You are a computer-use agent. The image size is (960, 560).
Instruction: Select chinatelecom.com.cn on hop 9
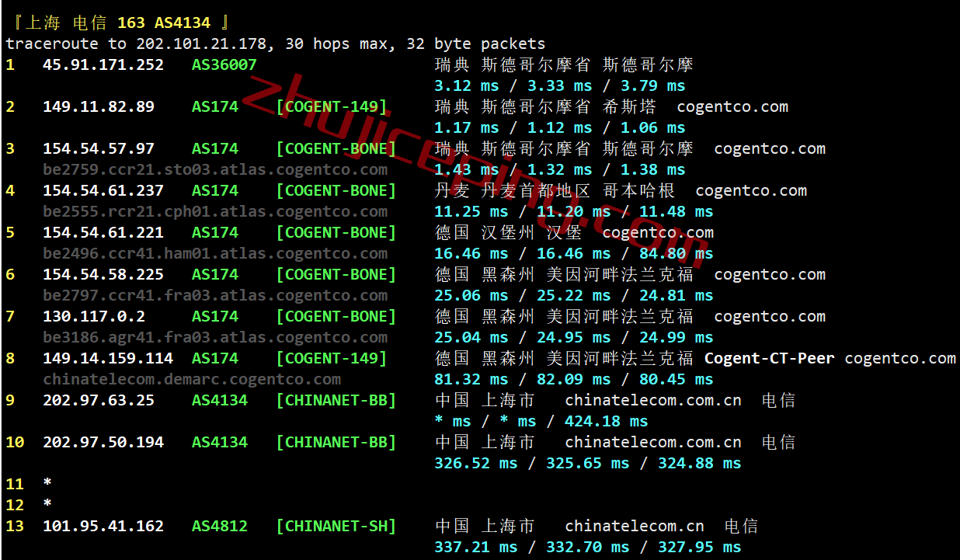pos(653,400)
